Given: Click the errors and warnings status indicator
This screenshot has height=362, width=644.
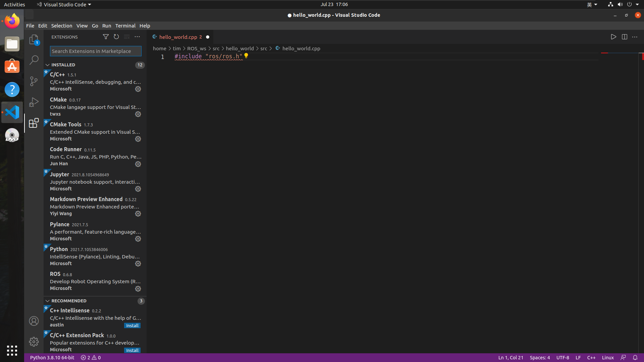Looking at the screenshot, I should 91,358.
